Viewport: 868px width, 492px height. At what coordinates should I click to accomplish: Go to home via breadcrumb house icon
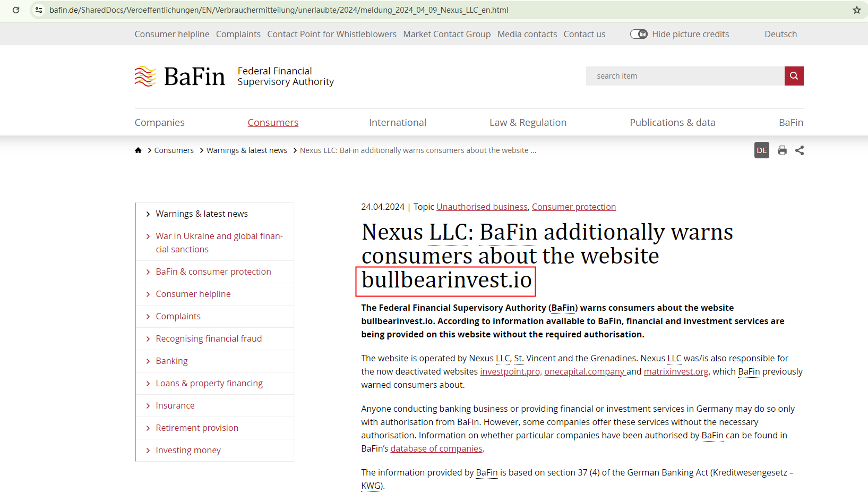138,150
